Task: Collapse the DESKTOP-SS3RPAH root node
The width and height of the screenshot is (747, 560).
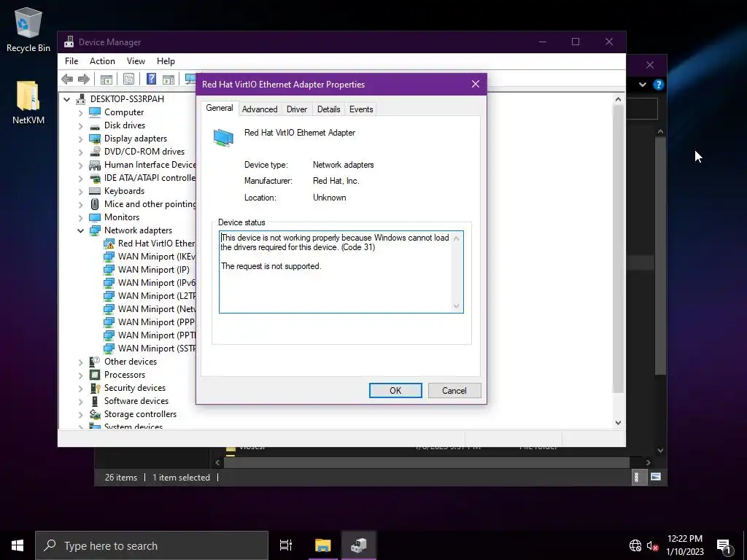Action: tap(66, 99)
